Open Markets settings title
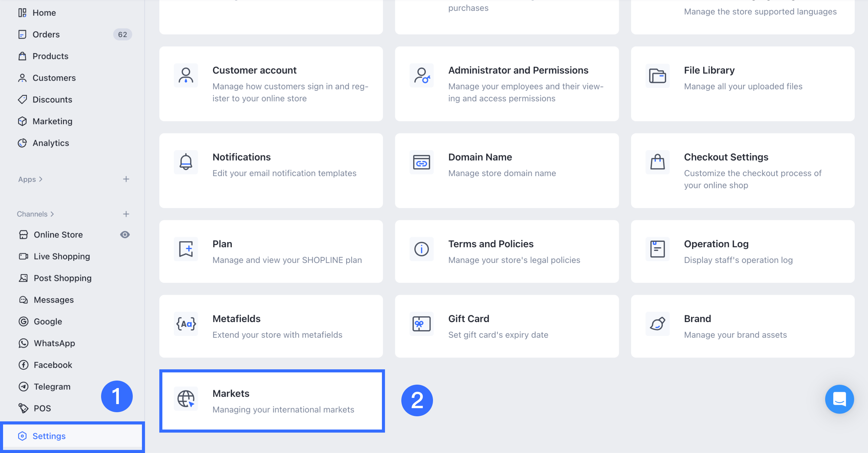868x453 pixels. click(x=231, y=394)
